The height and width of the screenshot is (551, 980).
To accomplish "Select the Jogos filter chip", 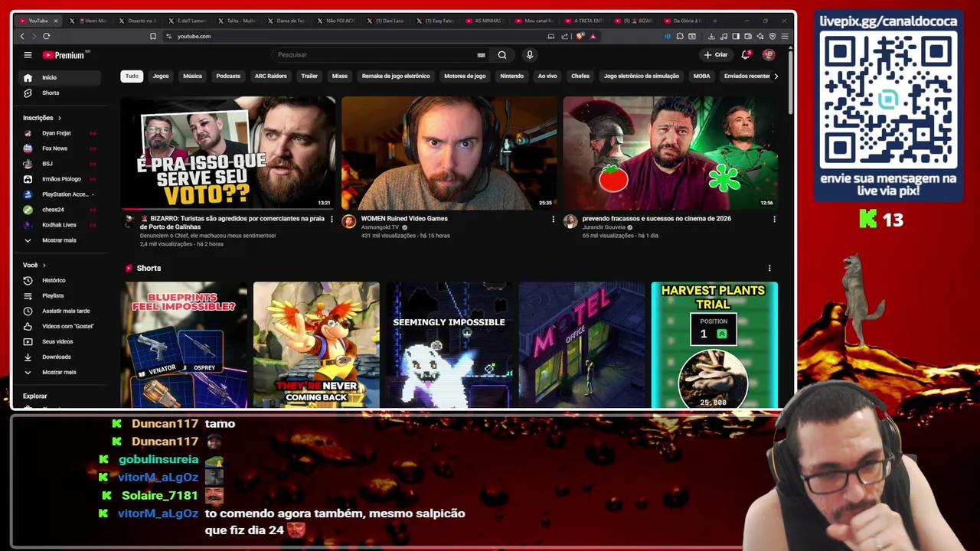I will (x=161, y=76).
